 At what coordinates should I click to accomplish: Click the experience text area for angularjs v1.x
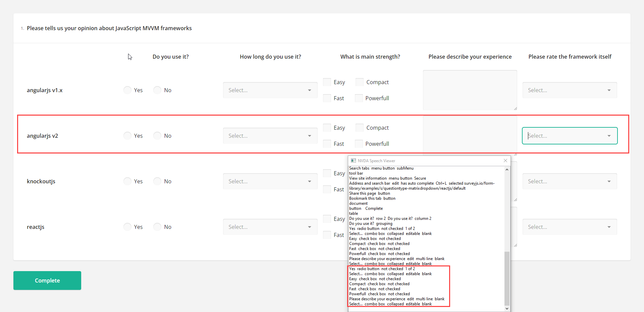[470, 90]
